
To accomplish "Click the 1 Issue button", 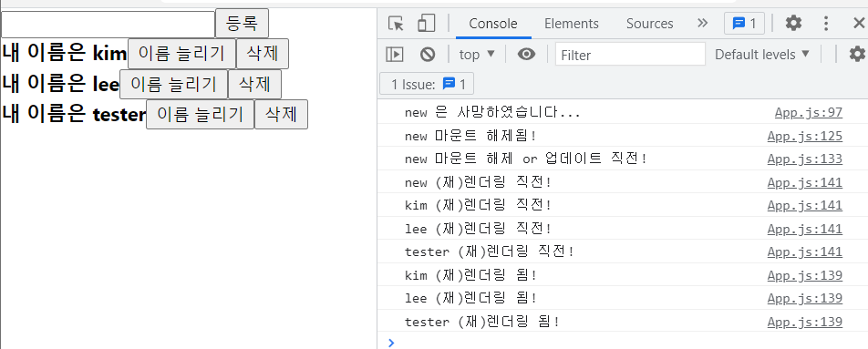I will [x=427, y=85].
